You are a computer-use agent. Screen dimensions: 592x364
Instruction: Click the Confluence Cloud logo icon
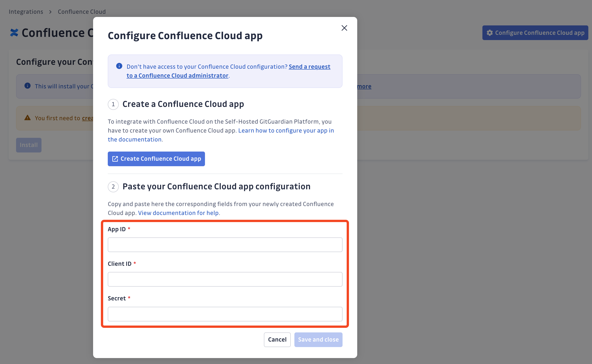[x=13, y=33]
